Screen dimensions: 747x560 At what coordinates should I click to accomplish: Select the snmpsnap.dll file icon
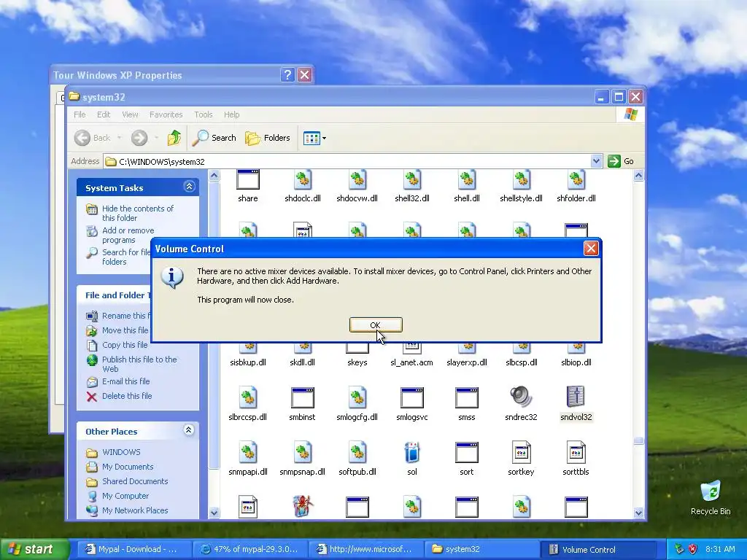point(303,452)
